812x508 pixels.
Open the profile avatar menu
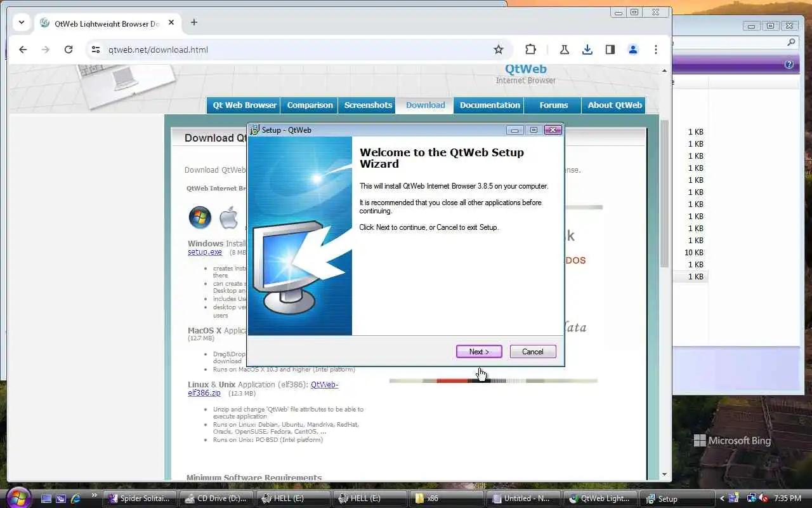(x=633, y=50)
